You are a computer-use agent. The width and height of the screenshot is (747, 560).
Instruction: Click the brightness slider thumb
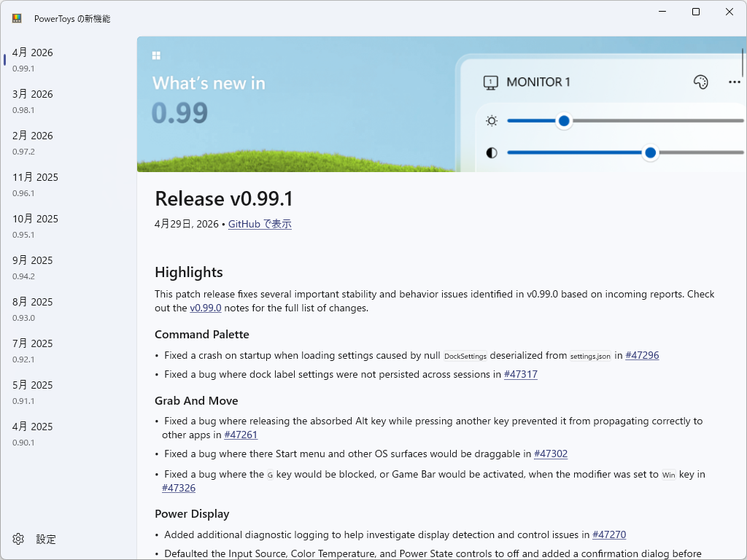[x=564, y=121]
